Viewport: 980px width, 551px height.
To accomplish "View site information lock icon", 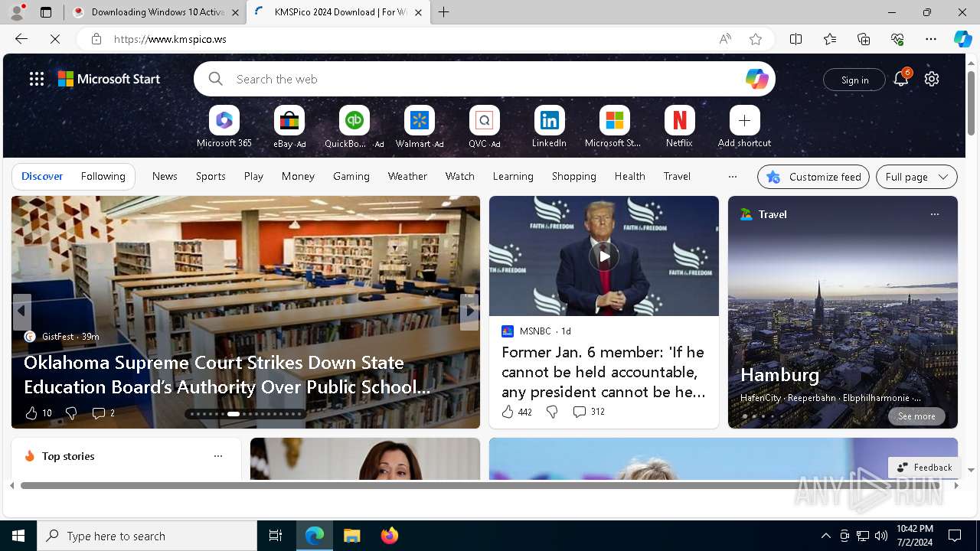I will tap(96, 39).
